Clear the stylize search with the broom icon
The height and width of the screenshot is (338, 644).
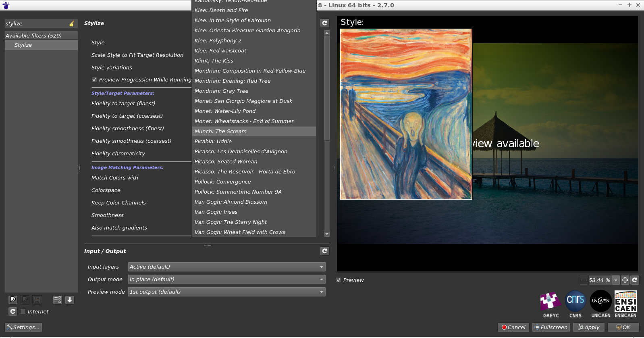coord(72,24)
